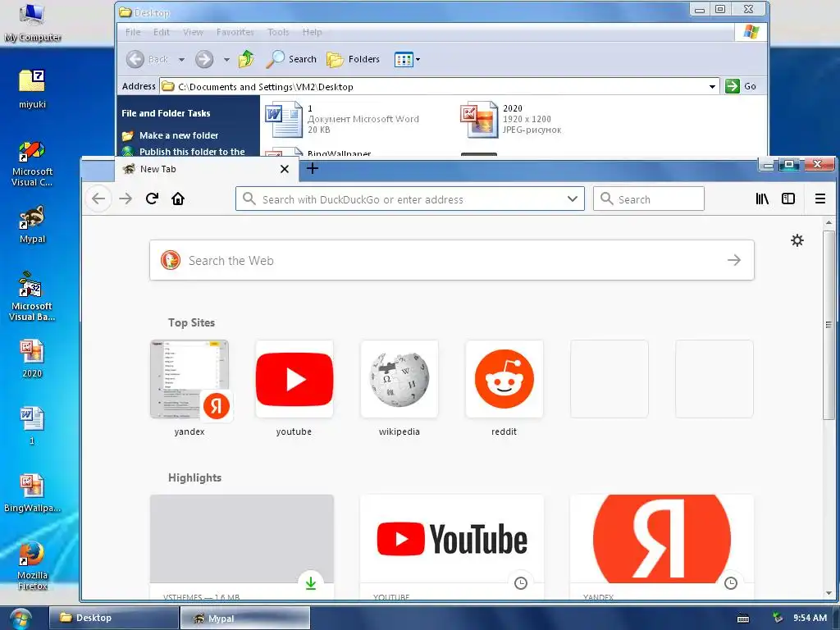Select 2020 JPEG file in explorer
The width and height of the screenshot is (840, 630).
tap(511, 119)
